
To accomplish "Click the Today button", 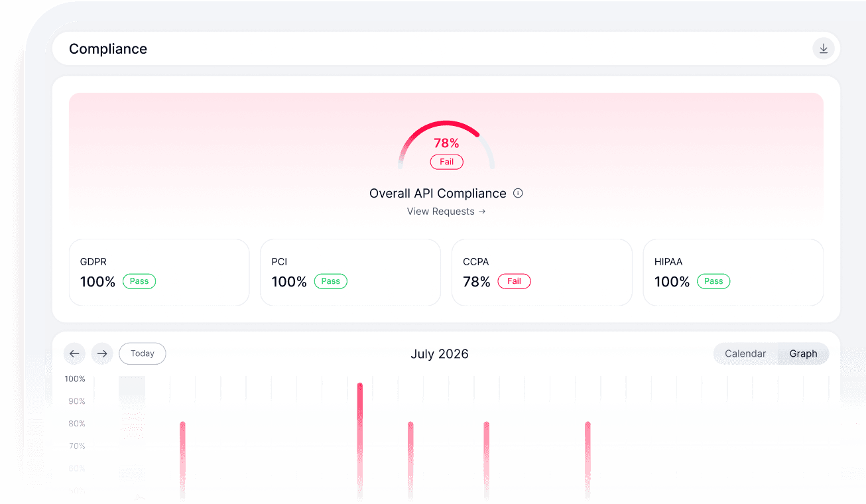I will (x=143, y=353).
